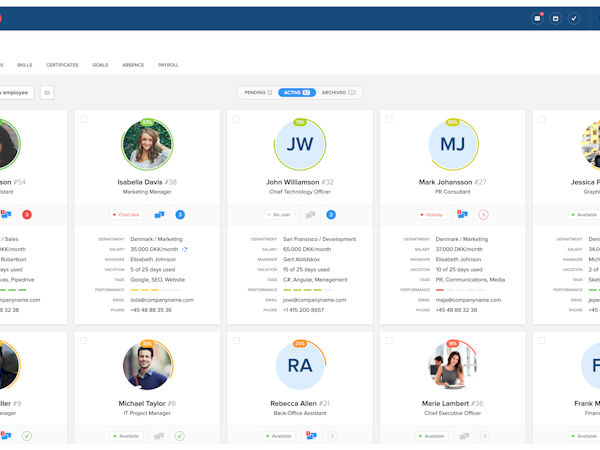The width and height of the screenshot is (600, 450).
Task: Show Archived employees filter
Action: pyautogui.click(x=339, y=93)
